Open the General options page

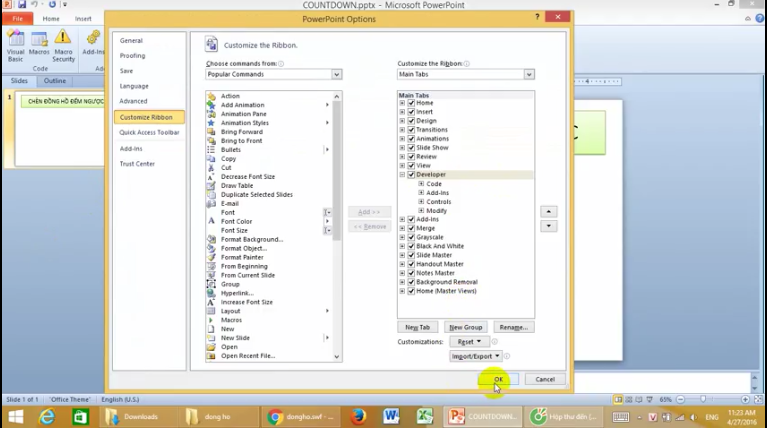click(131, 41)
